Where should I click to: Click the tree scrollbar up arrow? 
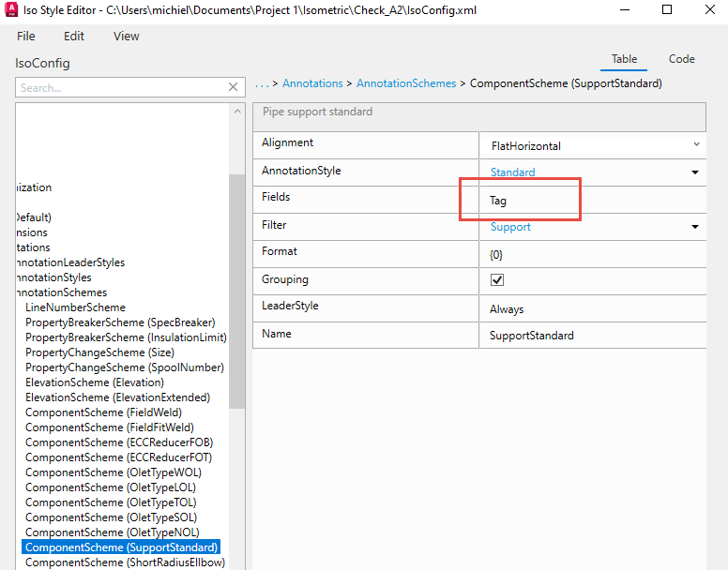[237, 112]
